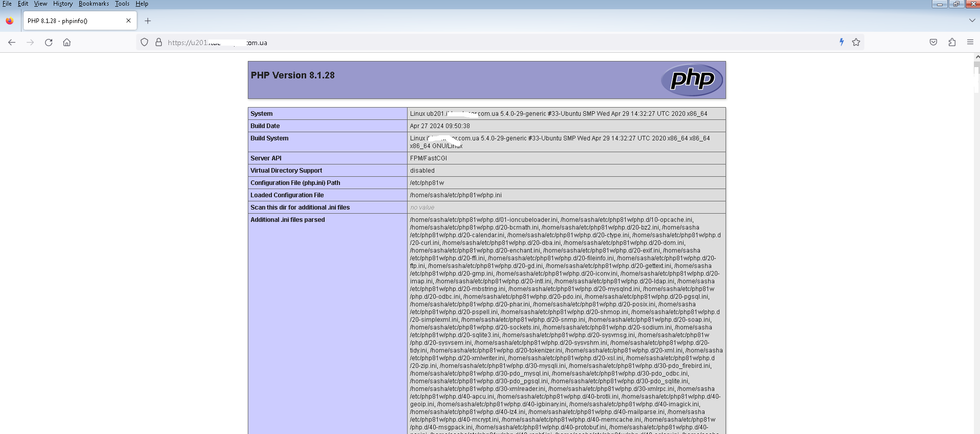Open the Extensions puzzle piece icon
This screenshot has width=980, height=434.
[952, 43]
